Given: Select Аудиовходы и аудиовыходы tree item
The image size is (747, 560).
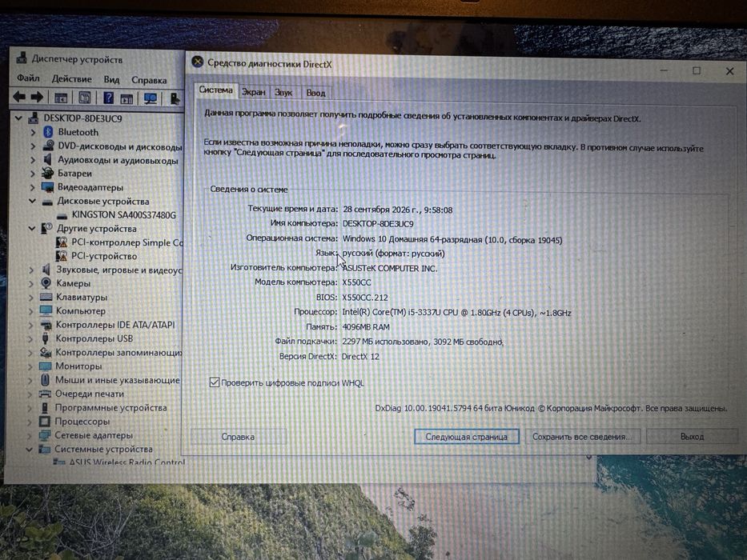Looking at the screenshot, I should coord(118,160).
